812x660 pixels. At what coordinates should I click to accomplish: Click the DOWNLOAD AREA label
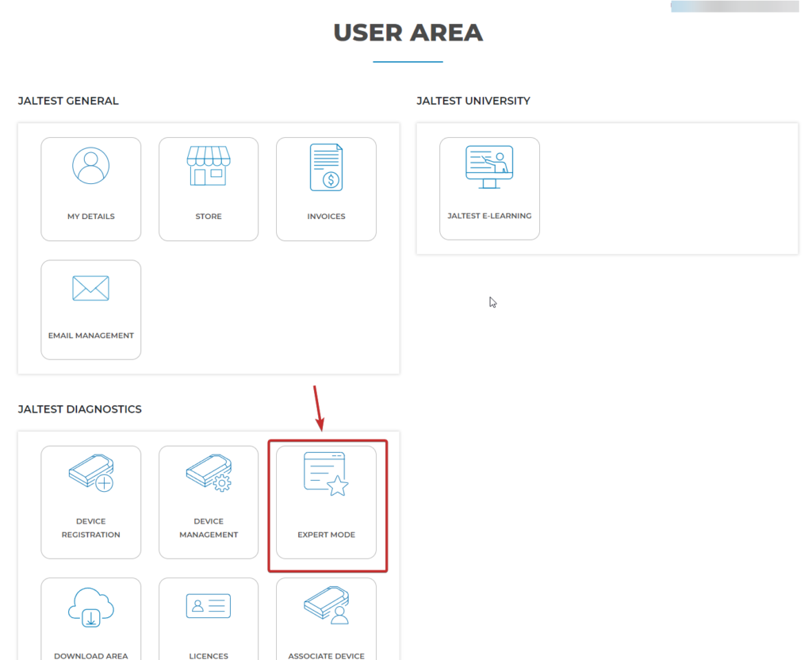91,656
